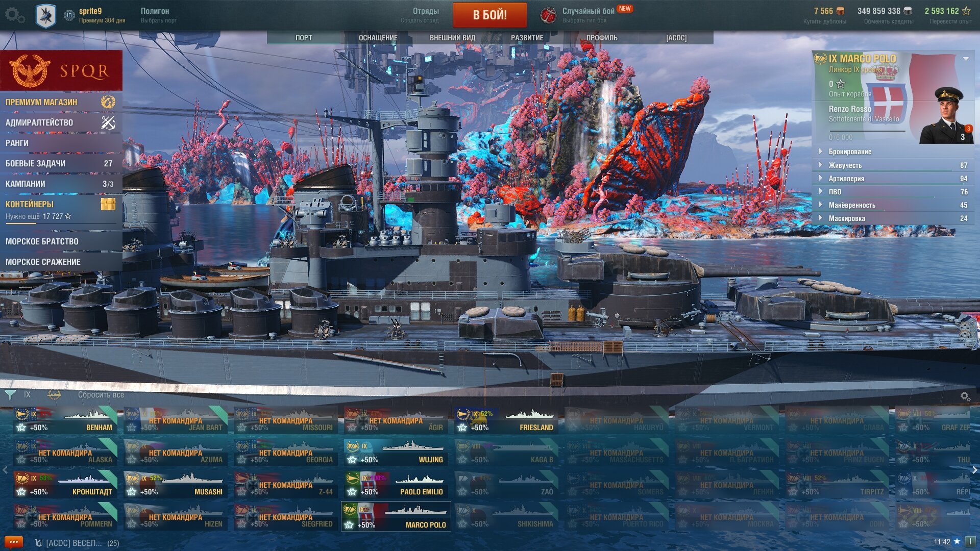
Task: Click the Random Battle mode icon
Action: point(548,15)
